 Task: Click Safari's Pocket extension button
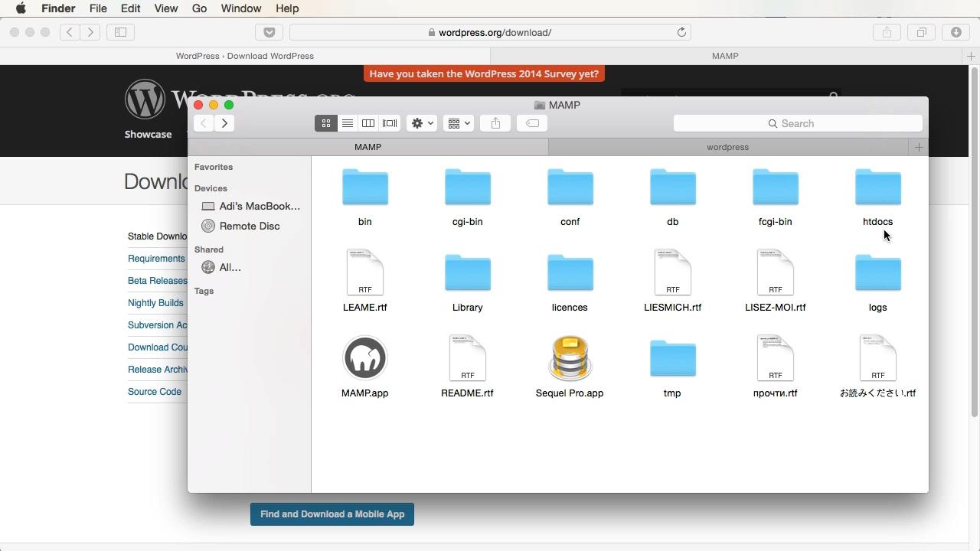(x=269, y=32)
